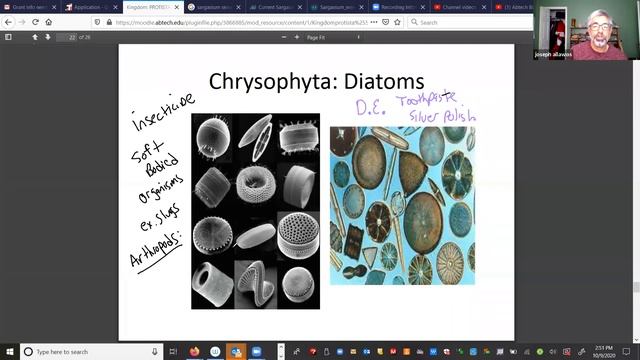Screen dimensions: 640x360
Task: Click the tracking protection shield icon
Action: (97, 22)
